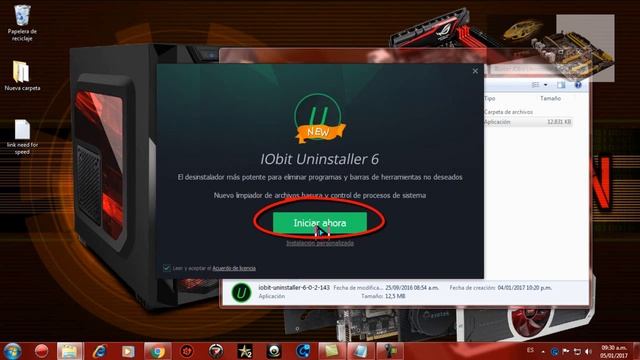Click the network tray icon
Viewport: 640px width, 360px height.
coord(577,351)
